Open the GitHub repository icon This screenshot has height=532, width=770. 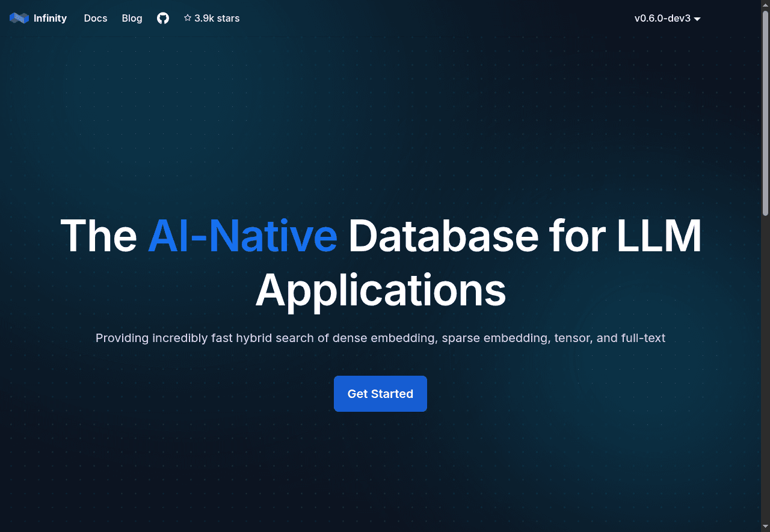coord(163,19)
